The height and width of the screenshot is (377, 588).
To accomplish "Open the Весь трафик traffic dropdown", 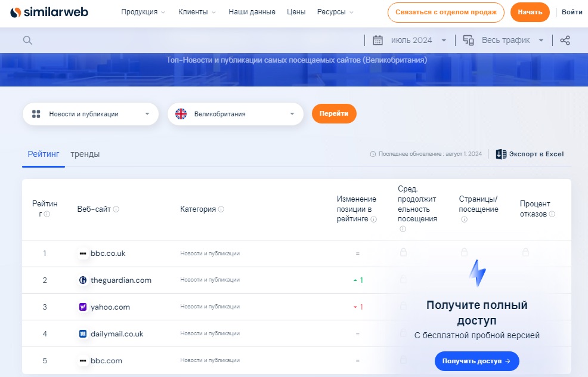I will [x=512, y=40].
